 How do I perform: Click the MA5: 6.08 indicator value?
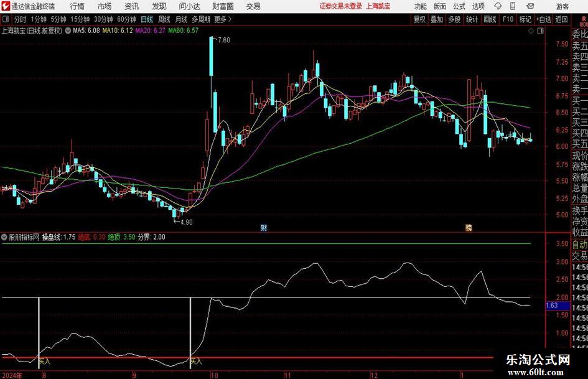point(86,30)
